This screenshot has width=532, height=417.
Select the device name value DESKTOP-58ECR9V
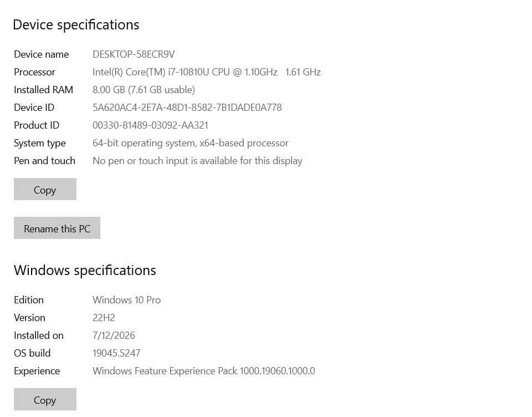134,54
